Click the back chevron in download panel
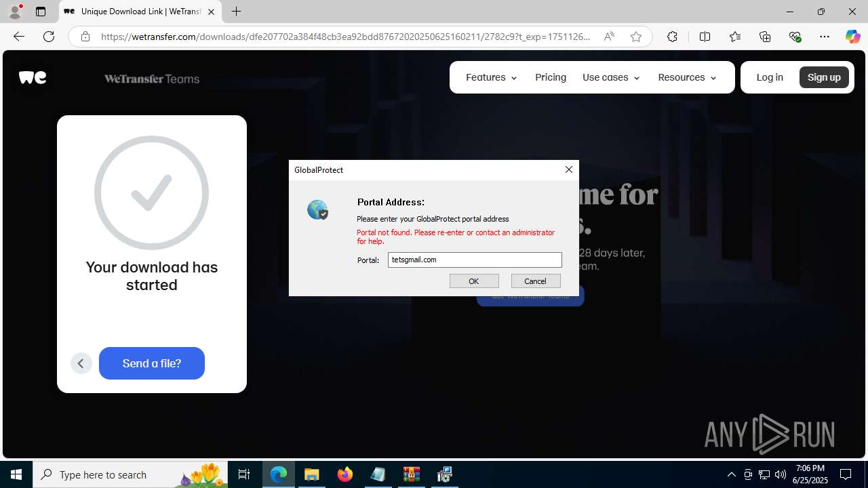 pos(81,363)
